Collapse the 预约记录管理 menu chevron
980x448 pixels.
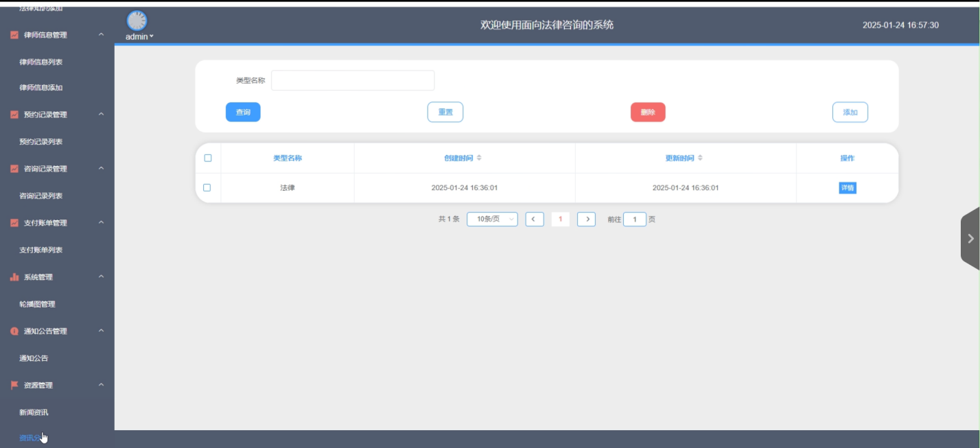click(x=101, y=114)
